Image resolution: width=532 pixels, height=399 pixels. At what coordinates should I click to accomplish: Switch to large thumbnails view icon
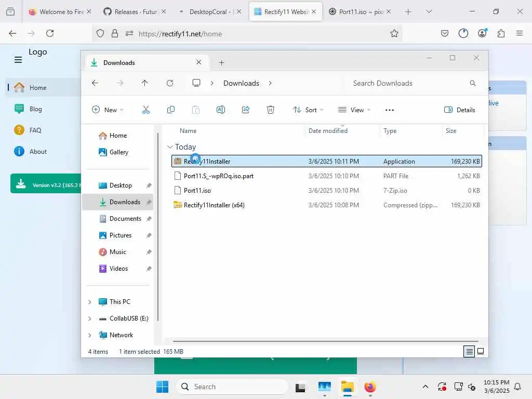pyautogui.click(x=481, y=352)
